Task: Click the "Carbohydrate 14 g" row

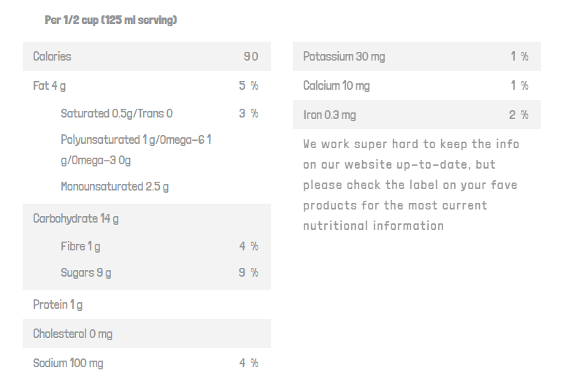Action: coord(76,218)
